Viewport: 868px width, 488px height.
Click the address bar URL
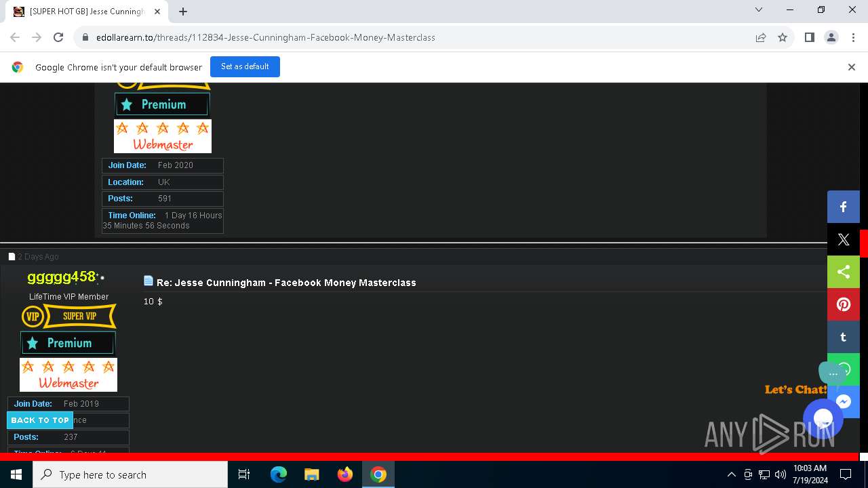pos(265,37)
